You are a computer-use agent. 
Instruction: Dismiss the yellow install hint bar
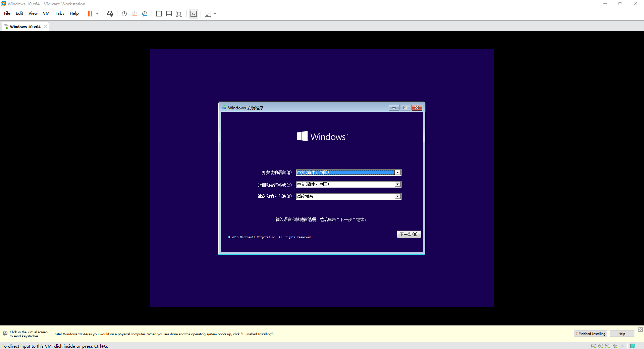click(640, 330)
